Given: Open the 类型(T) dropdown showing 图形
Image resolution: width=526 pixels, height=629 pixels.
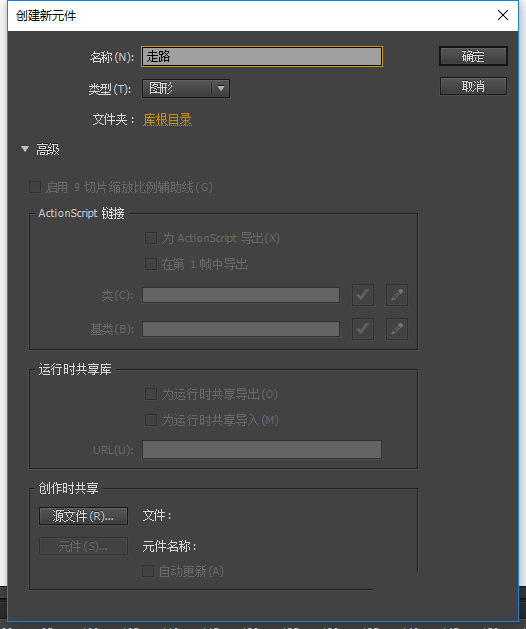Looking at the screenshot, I should (186, 88).
